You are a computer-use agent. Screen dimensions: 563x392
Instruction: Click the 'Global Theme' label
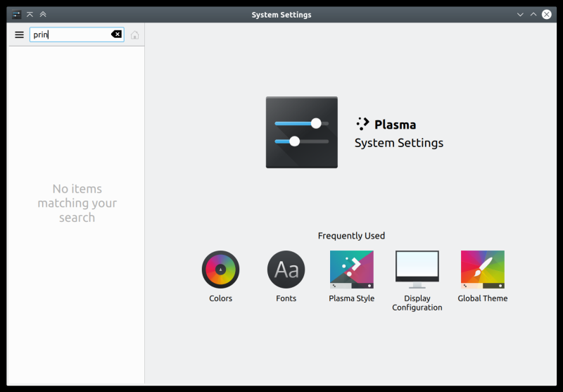point(483,298)
